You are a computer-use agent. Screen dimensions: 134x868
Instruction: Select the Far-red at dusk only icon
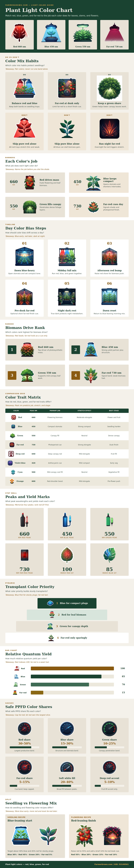(67, 88)
